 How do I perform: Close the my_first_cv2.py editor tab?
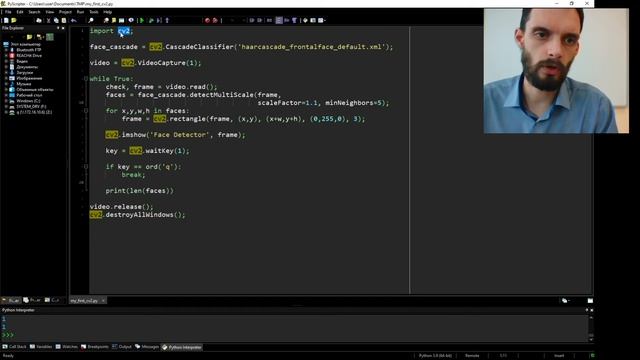click(x=103, y=301)
